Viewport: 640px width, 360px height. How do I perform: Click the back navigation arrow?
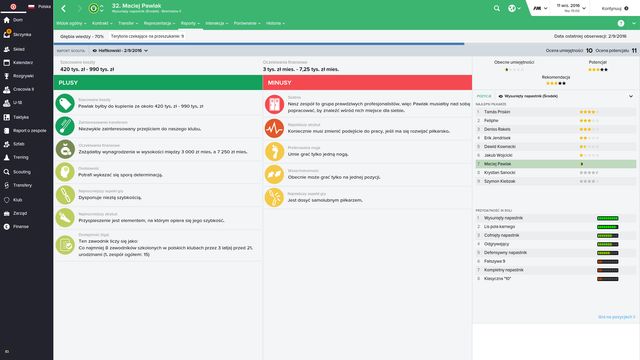pos(64,8)
